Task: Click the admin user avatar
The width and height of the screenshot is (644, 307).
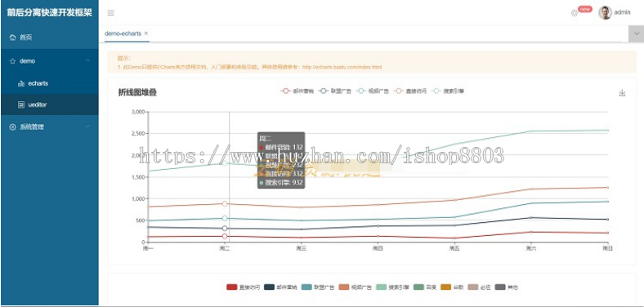Action: point(605,13)
